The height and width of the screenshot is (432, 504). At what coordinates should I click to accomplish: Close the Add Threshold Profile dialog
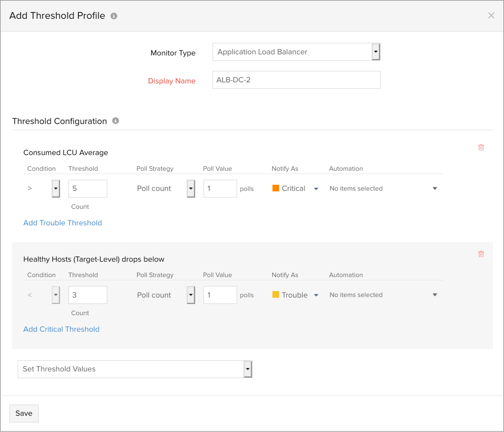point(491,15)
